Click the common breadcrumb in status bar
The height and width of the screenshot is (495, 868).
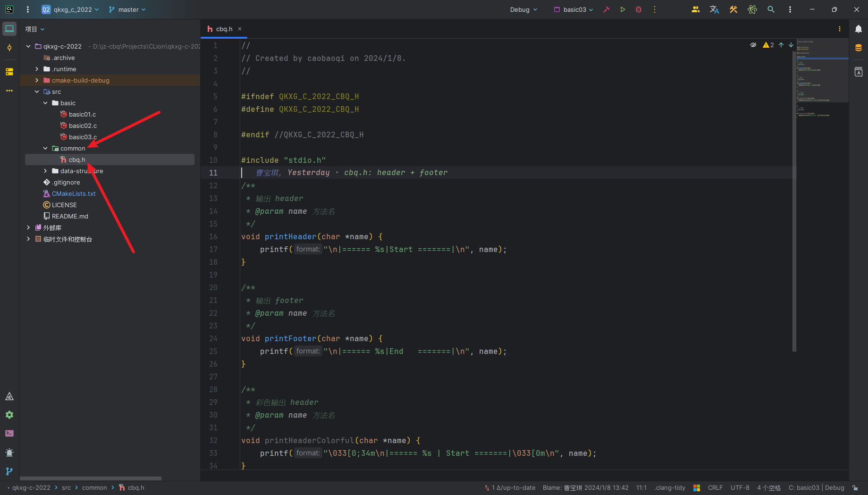point(94,488)
